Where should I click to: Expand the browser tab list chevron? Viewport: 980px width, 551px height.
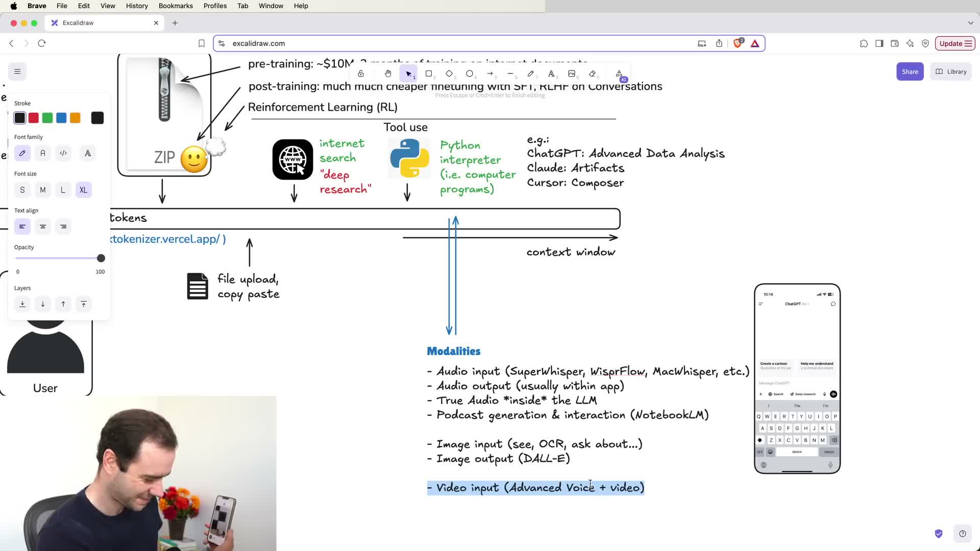970,23
